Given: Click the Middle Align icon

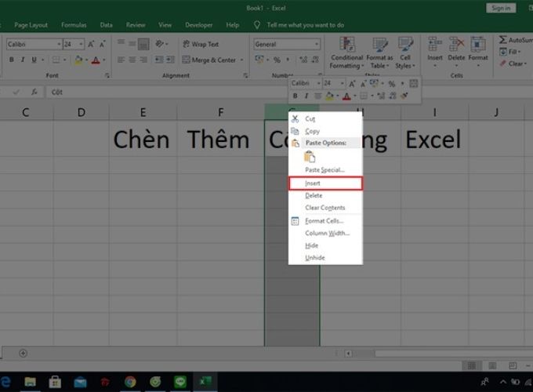Looking at the screenshot, I should pos(132,44).
